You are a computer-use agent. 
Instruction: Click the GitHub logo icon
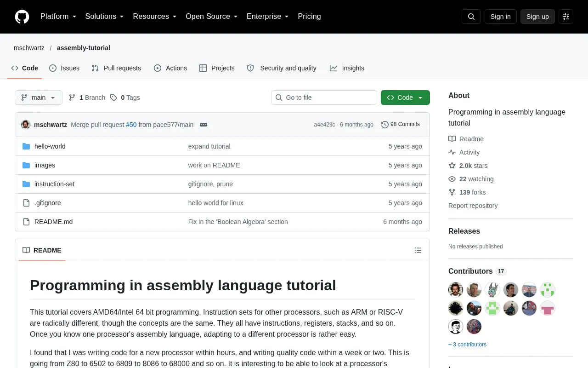[x=22, y=17]
